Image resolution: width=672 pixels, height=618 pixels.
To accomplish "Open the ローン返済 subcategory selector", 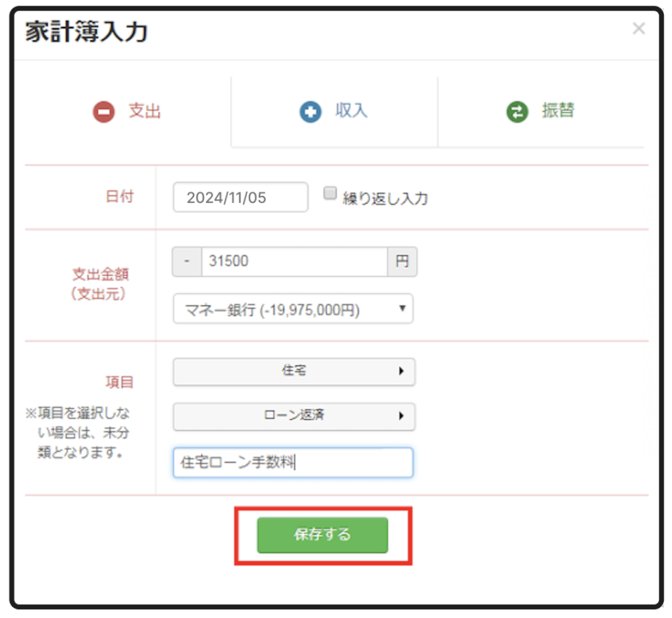I will [x=294, y=416].
